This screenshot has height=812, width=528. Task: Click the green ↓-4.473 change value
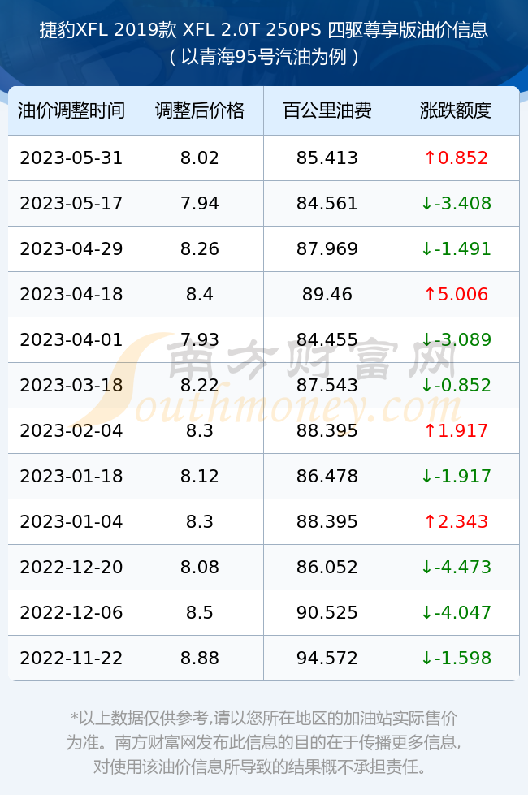[456, 567]
